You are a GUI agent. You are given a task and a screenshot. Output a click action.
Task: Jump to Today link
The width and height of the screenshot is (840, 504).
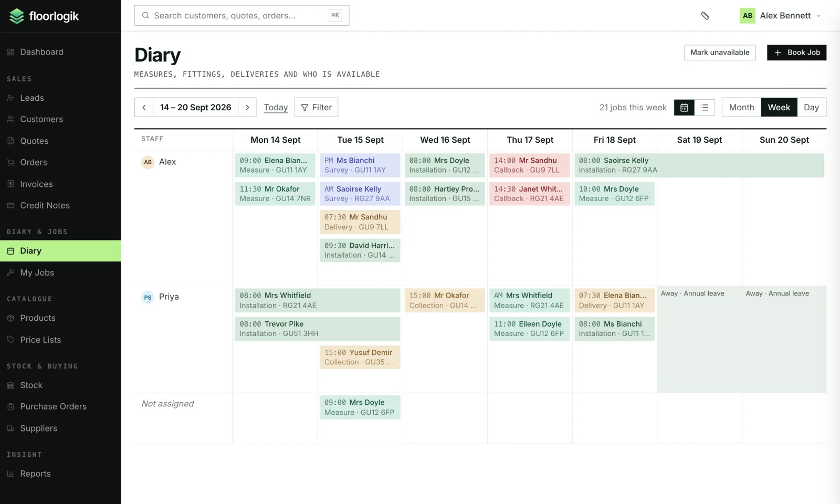point(276,108)
